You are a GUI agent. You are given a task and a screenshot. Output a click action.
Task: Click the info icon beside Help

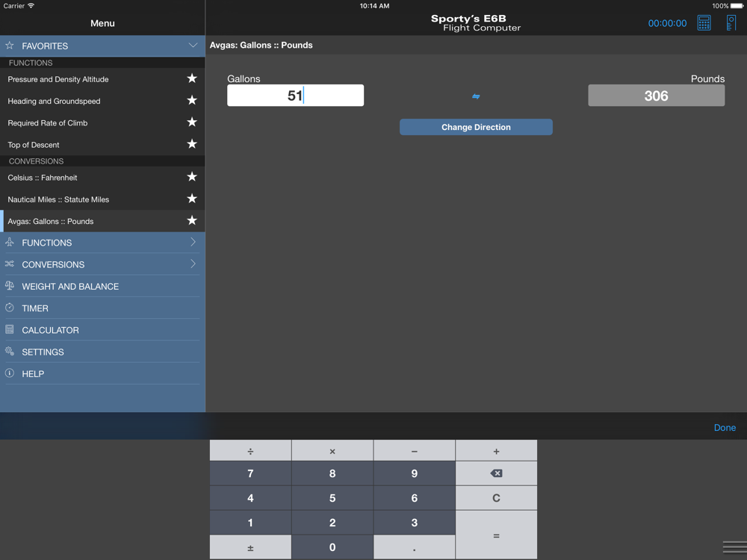(10, 373)
